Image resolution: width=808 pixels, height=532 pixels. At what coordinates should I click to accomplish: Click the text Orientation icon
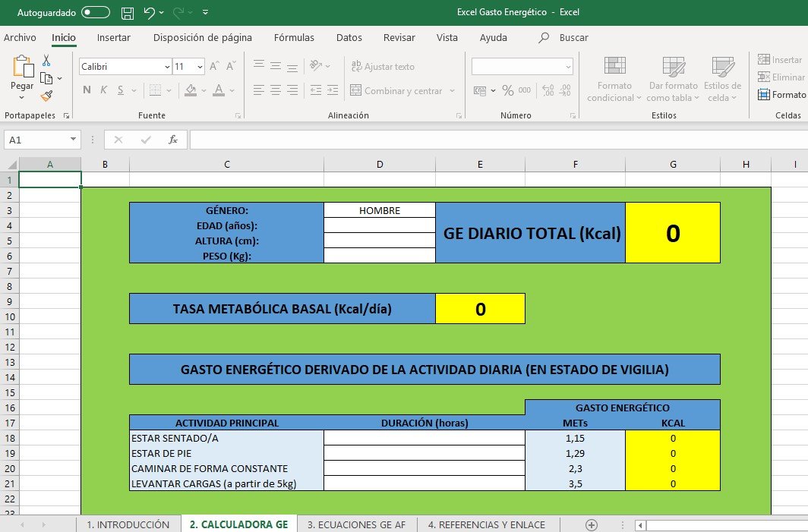(316, 65)
